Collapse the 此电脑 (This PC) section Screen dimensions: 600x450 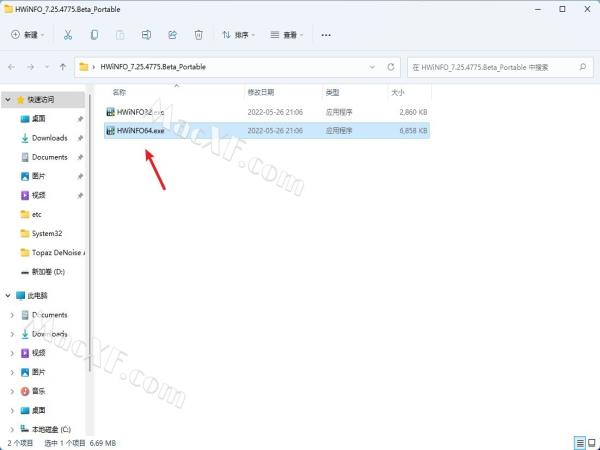[x=8, y=295]
